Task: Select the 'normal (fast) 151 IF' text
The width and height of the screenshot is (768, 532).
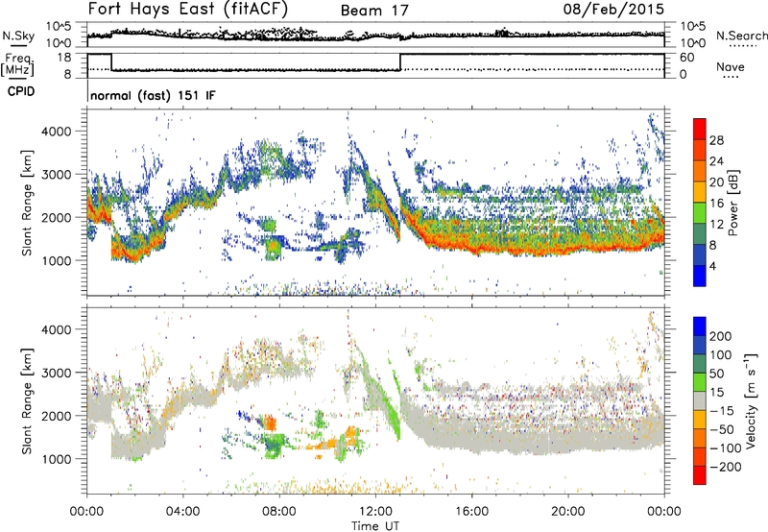Action: coord(153,95)
